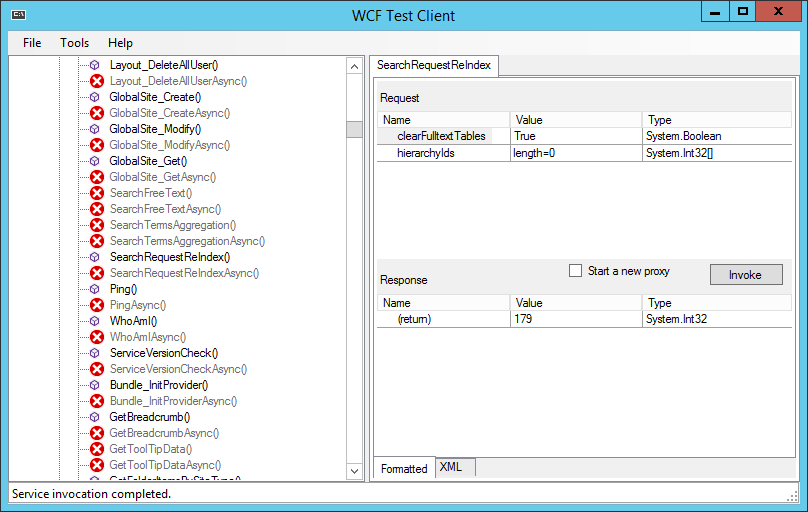The width and height of the screenshot is (808, 512).
Task: Close the WCF Test Client window
Action: tap(778, 12)
